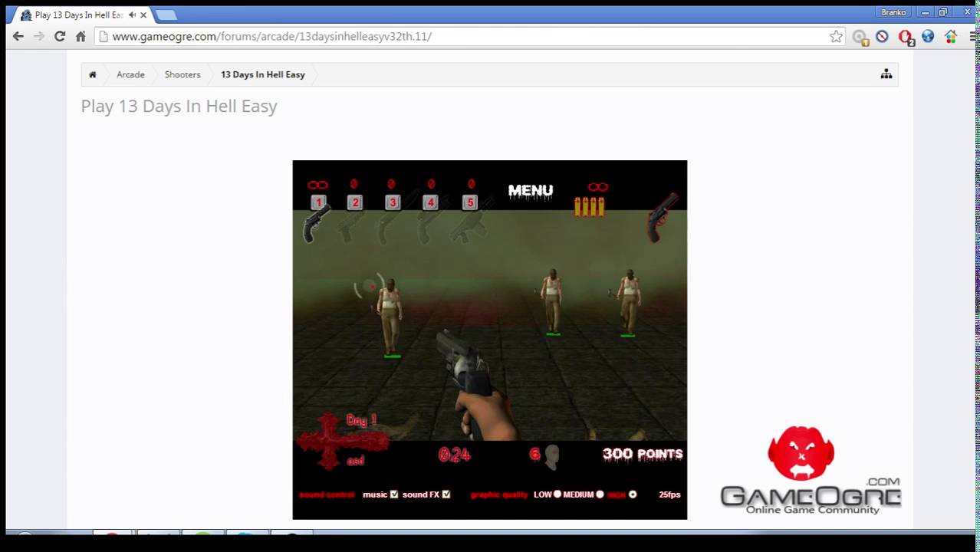Click the 13 Days In Hell Easy breadcrumb
Screen dimensions: 980x552
(263, 74)
